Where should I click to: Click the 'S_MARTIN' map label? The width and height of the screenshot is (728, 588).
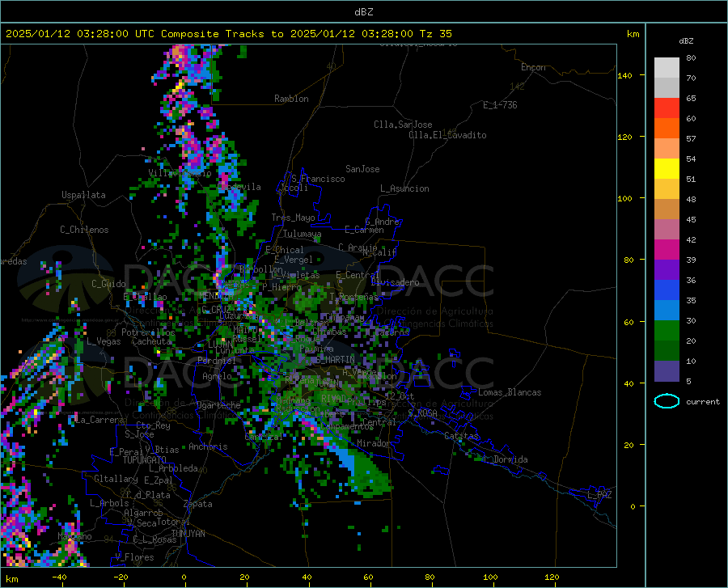click(335, 359)
